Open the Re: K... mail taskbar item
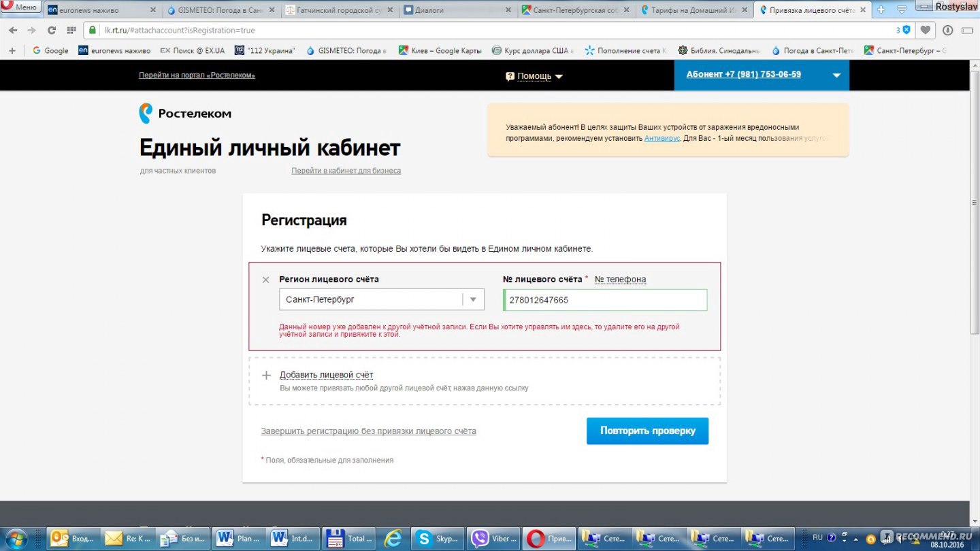This screenshot has width=980, height=551. tap(128, 538)
